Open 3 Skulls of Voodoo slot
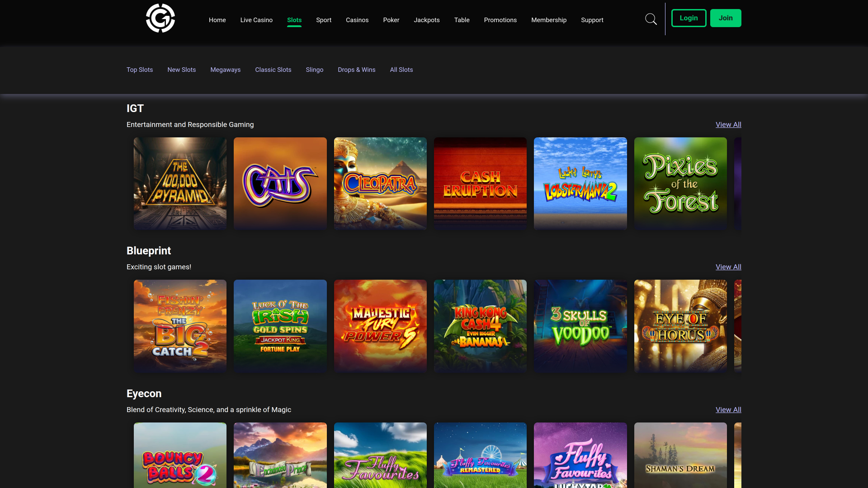 pos(580,326)
